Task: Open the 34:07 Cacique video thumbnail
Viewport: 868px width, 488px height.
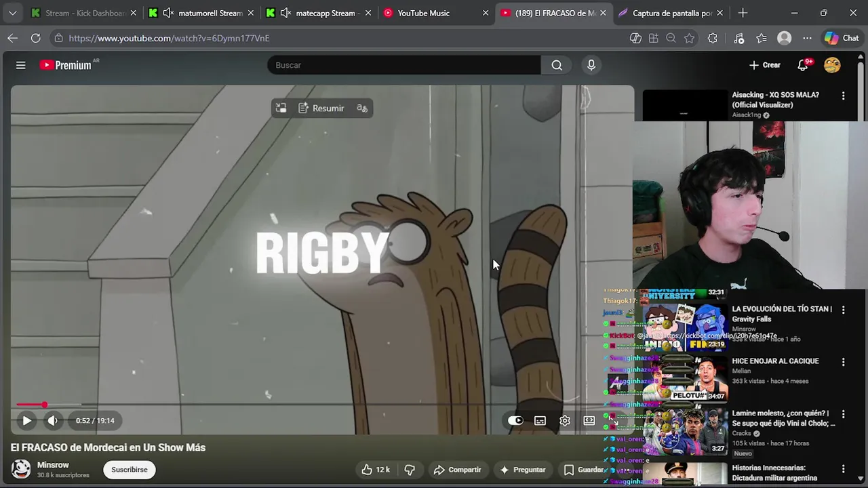Action: click(x=685, y=380)
